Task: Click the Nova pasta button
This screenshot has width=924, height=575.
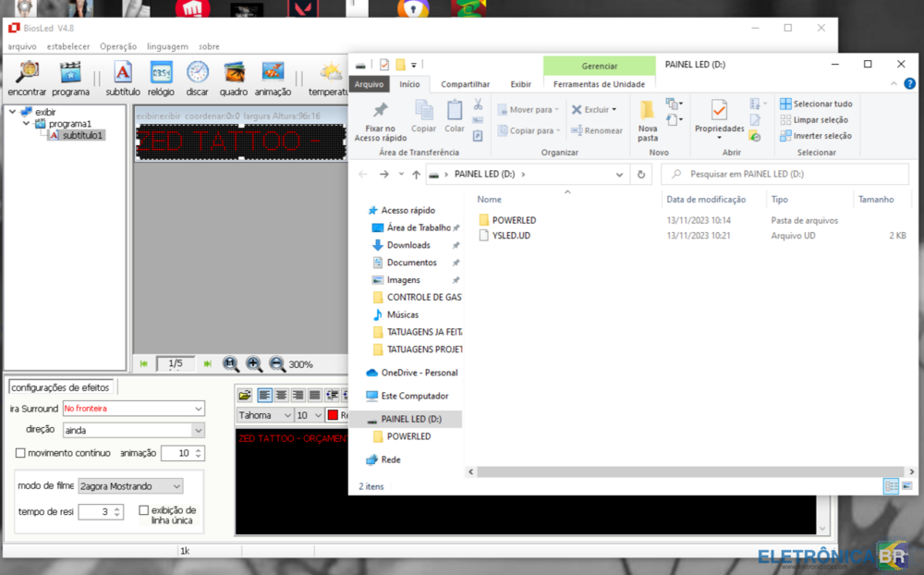Action: coord(648,120)
